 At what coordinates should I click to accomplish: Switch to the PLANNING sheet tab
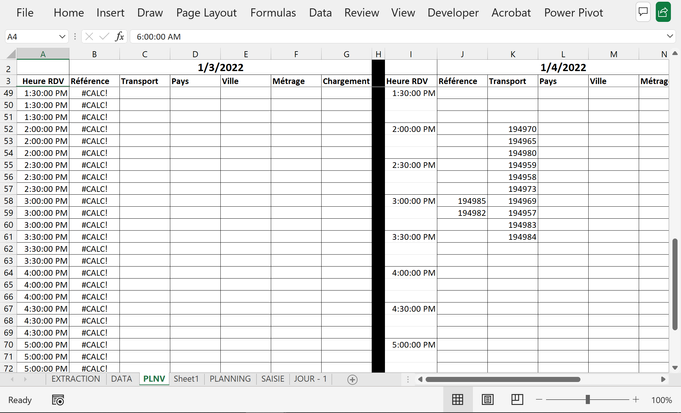tap(230, 379)
